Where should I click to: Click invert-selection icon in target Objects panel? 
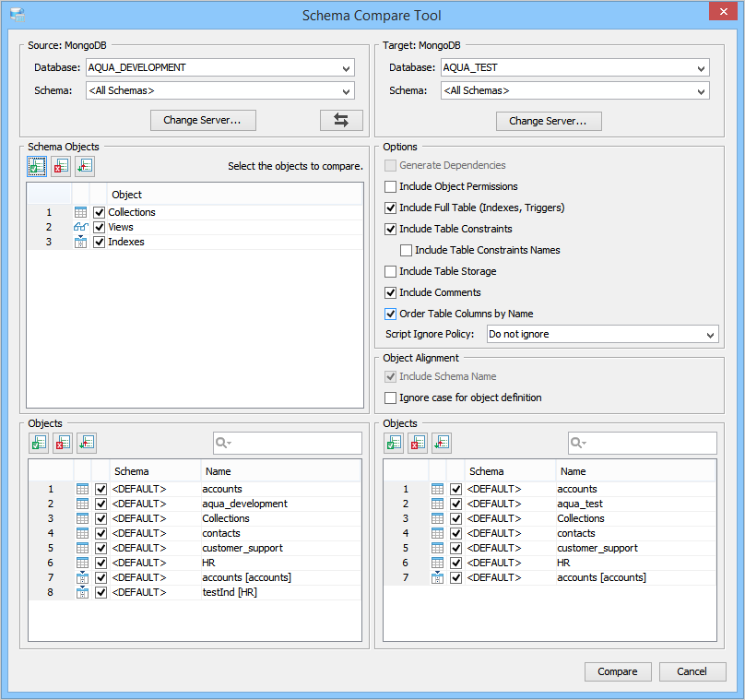[x=442, y=444]
